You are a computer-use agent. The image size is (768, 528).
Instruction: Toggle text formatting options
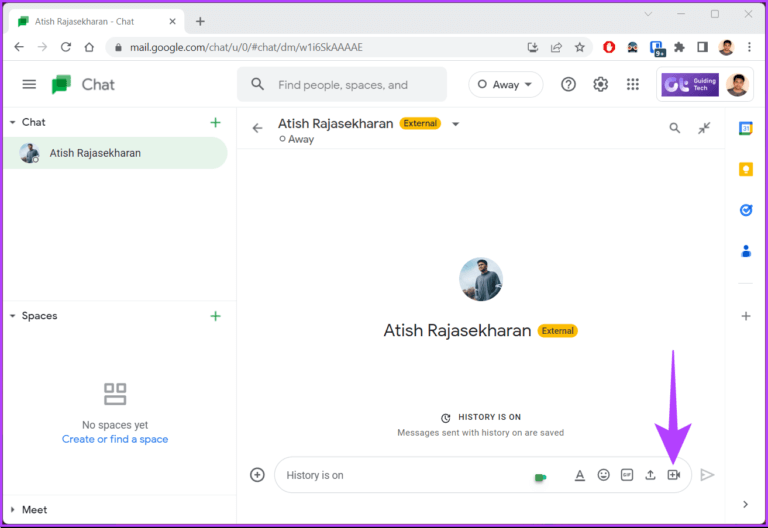579,475
